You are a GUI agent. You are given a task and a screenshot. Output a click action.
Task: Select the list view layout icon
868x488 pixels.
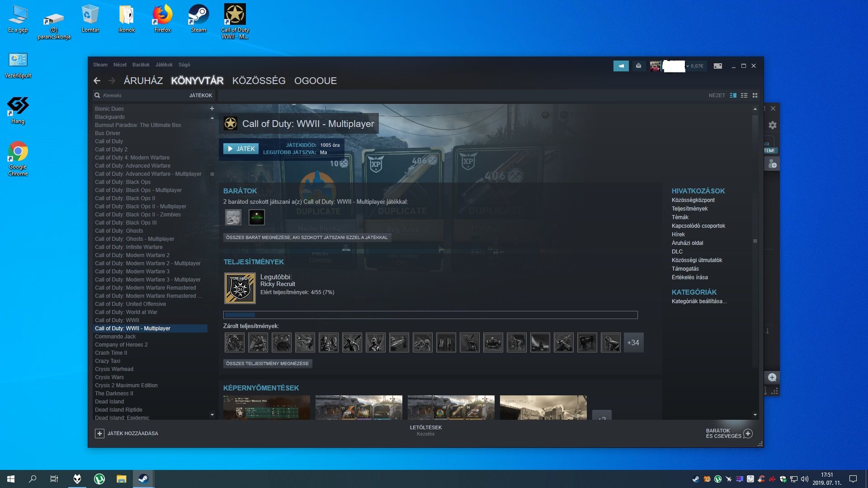(x=744, y=95)
